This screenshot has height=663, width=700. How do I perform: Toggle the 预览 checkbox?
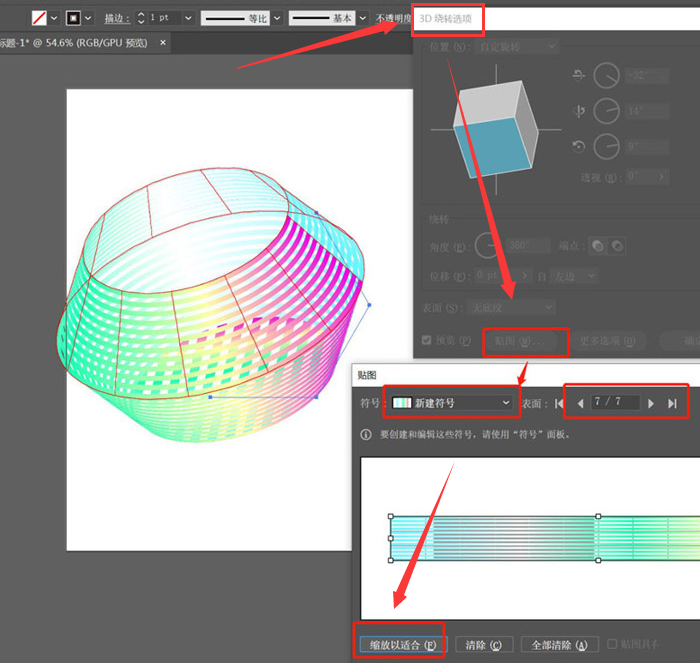[x=428, y=340]
